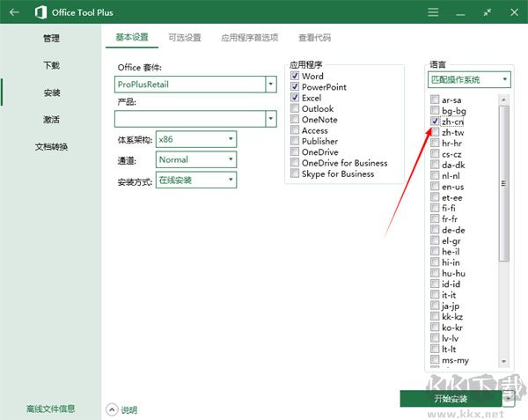
Task: Click the compact-window arrows icon
Action: point(488,13)
